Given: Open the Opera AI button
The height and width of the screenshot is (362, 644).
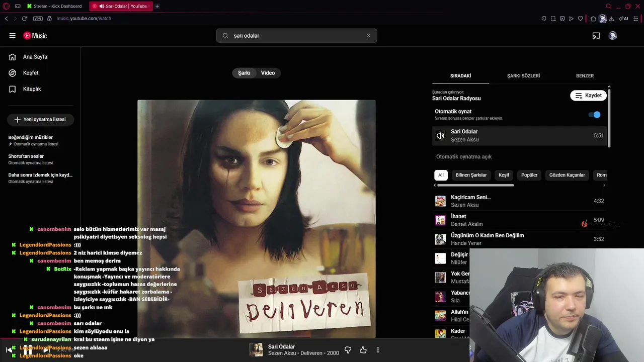Looking at the screenshot, I should [623, 19].
